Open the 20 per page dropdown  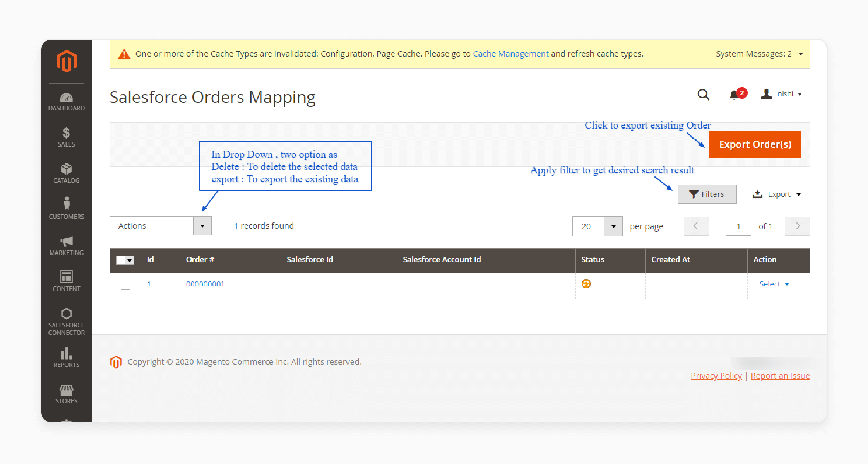coord(597,226)
